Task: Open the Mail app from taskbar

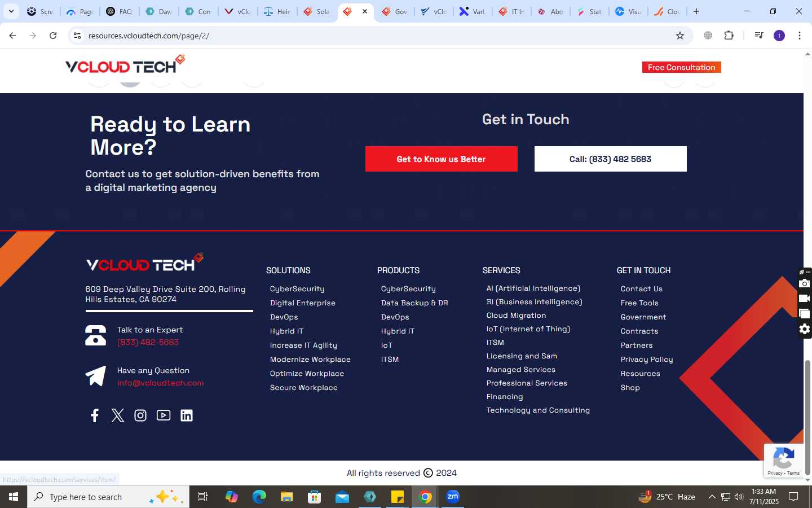Action: coord(342,497)
